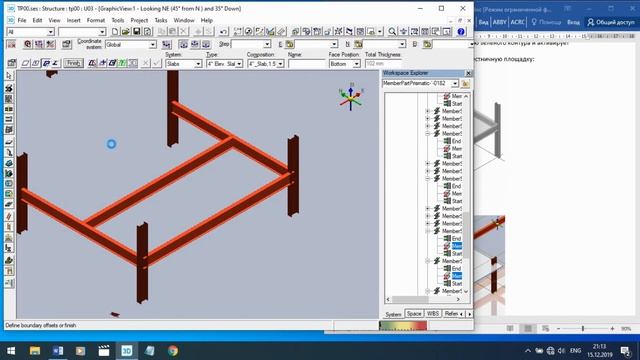Click the PinPoint target icon in second toolbar

pyautogui.click(x=28, y=44)
